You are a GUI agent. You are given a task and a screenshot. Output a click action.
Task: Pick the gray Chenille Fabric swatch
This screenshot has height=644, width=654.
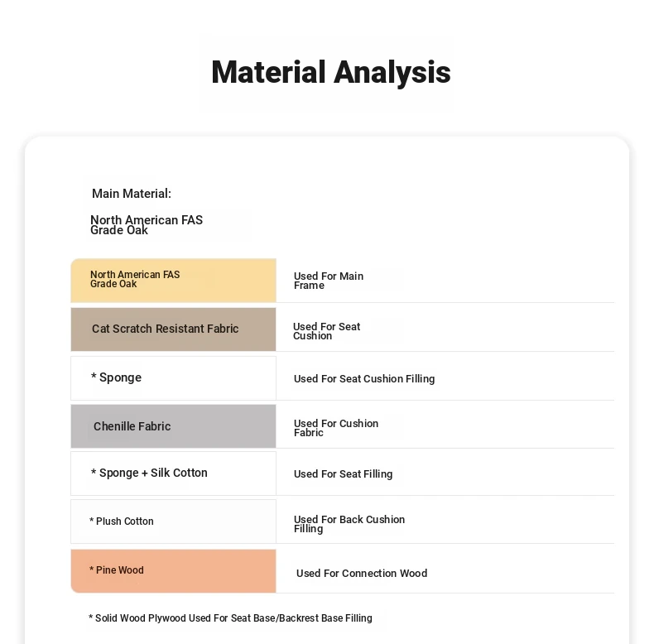[173, 426]
